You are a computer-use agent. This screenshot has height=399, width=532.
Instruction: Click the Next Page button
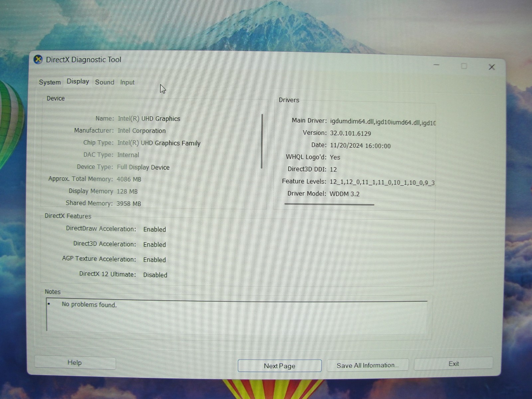[280, 366]
